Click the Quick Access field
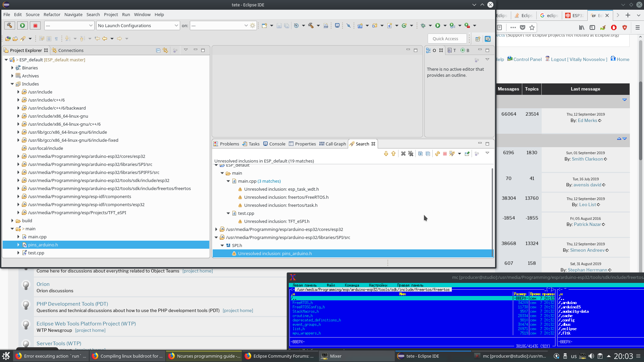The image size is (644, 362). tap(447, 39)
